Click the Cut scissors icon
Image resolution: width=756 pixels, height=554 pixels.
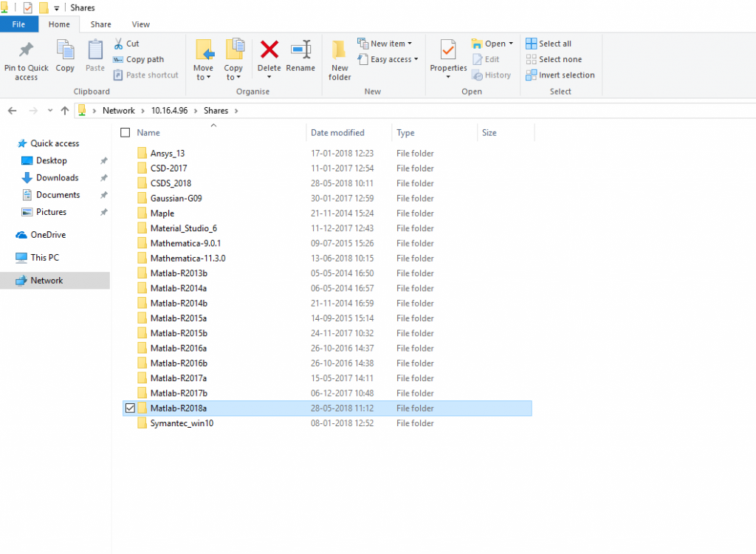coord(118,44)
